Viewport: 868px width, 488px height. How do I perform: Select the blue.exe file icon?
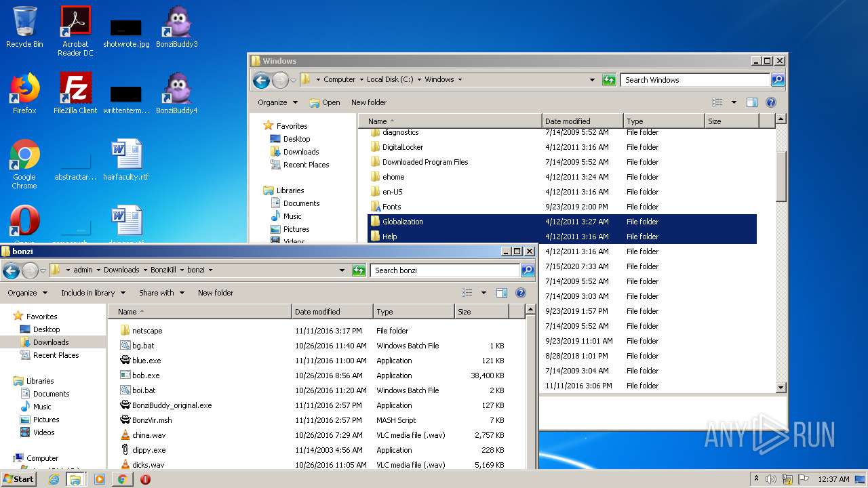[125, 361]
